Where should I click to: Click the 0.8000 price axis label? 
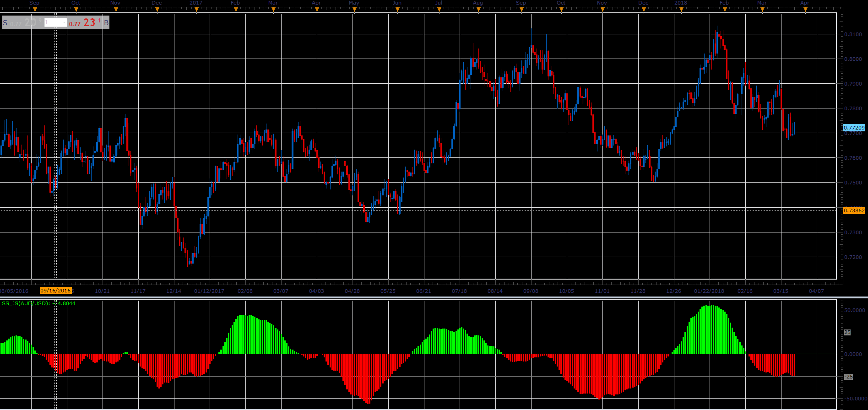click(x=852, y=59)
